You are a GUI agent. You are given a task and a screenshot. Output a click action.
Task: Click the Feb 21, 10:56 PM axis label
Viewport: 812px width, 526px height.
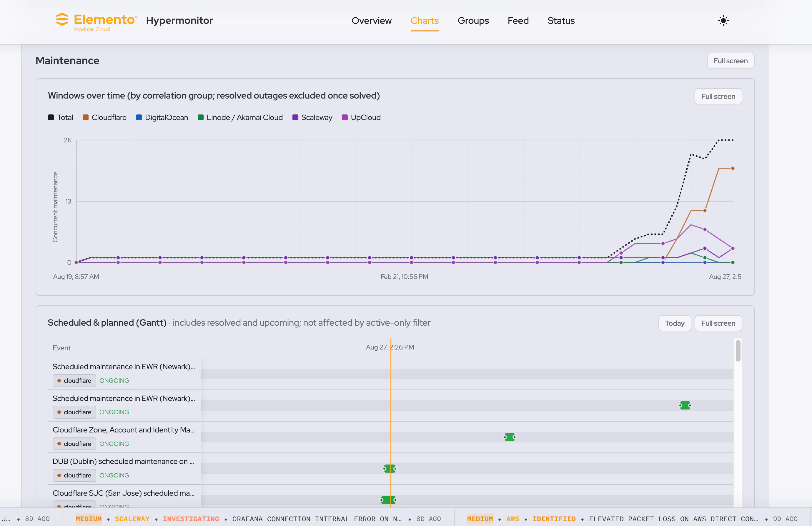404,277
